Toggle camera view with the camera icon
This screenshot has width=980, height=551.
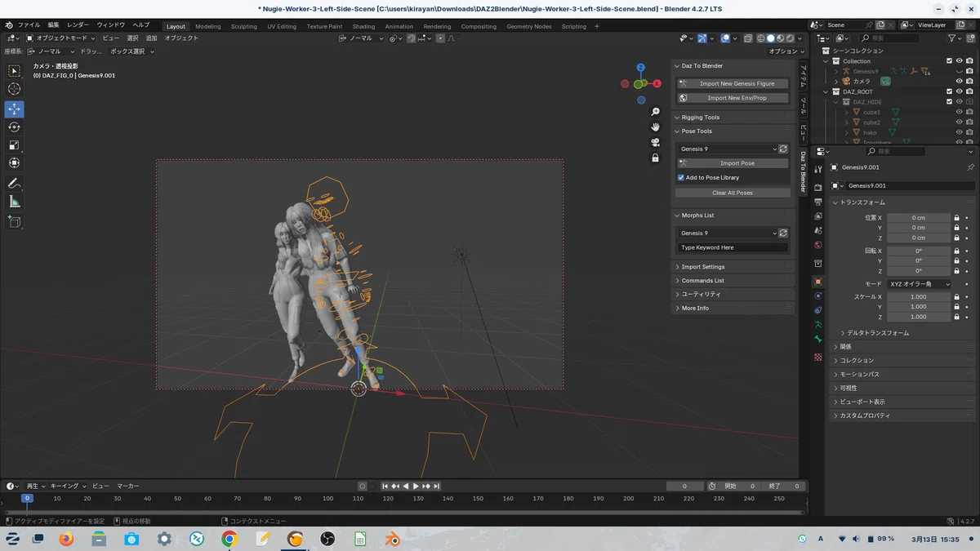655,143
